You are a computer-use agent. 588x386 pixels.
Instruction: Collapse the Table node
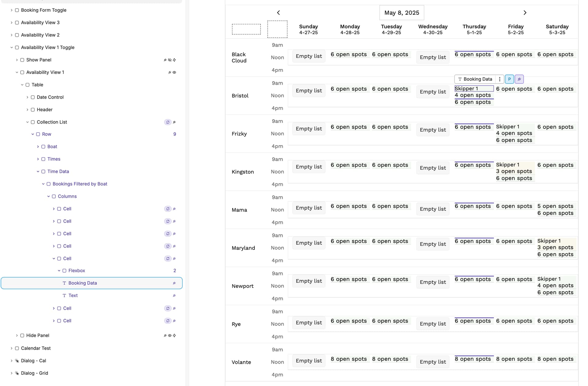[22, 85]
